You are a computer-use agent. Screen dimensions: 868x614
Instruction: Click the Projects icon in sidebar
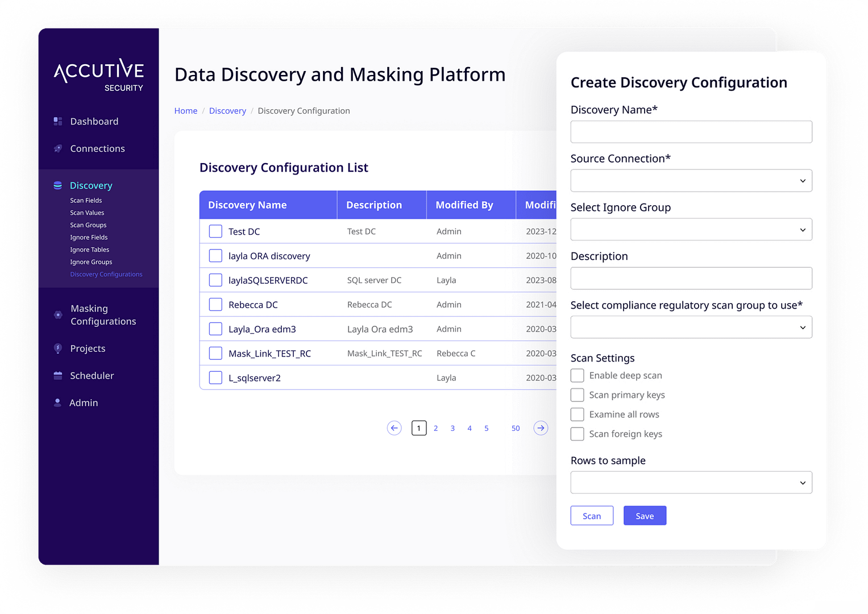coord(57,349)
